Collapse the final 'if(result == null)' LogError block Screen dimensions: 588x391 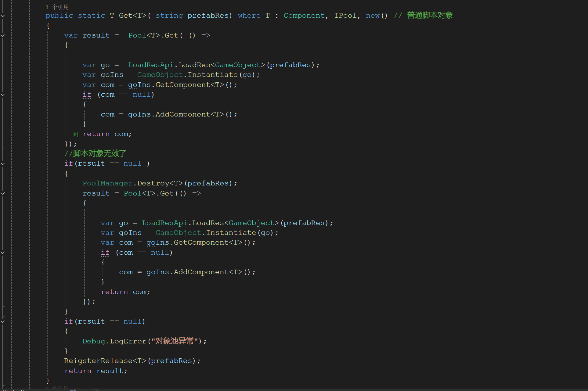coord(3,321)
